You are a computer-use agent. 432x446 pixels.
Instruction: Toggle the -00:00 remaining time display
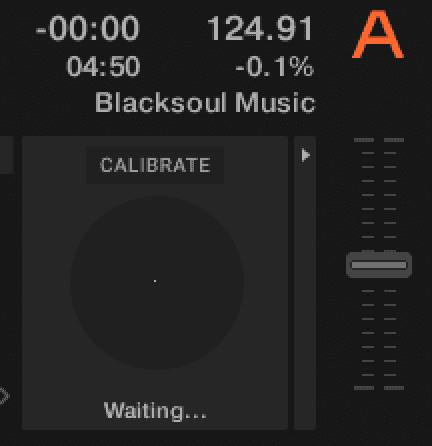click(87, 29)
